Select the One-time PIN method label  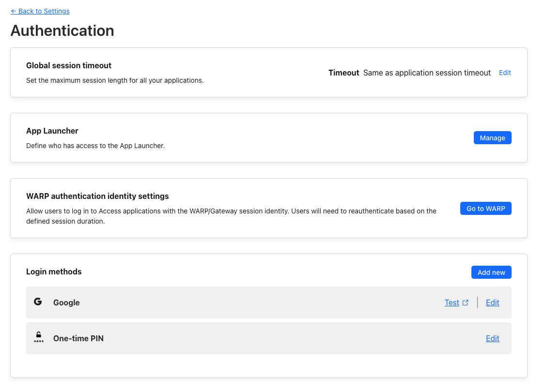pyautogui.click(x=78, y=338)
